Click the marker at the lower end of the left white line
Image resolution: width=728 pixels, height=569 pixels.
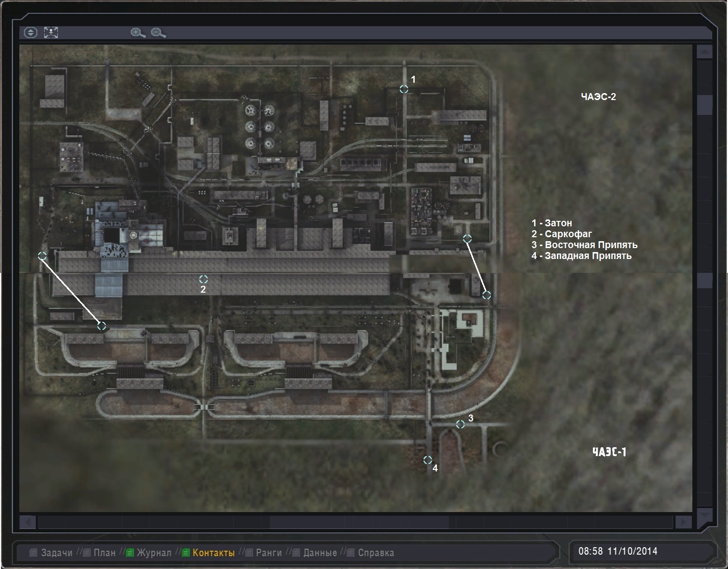(x=101, y=326)
